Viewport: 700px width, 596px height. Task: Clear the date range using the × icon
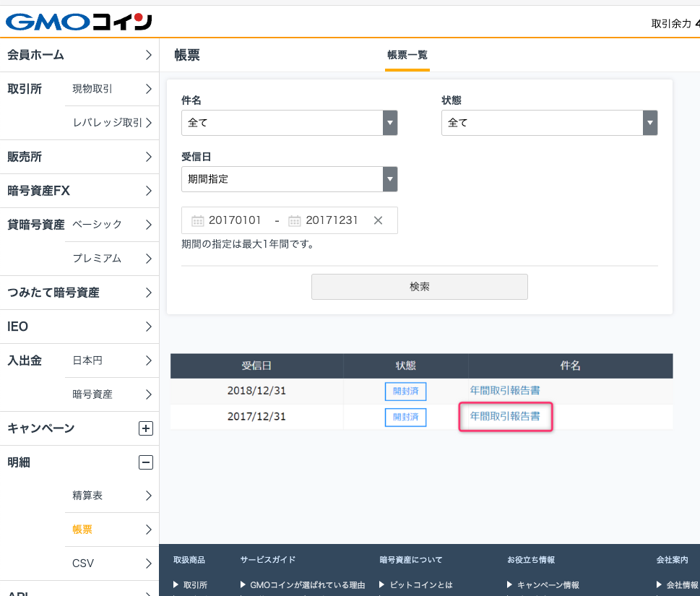pyautogui.click(x=377, y=220)
